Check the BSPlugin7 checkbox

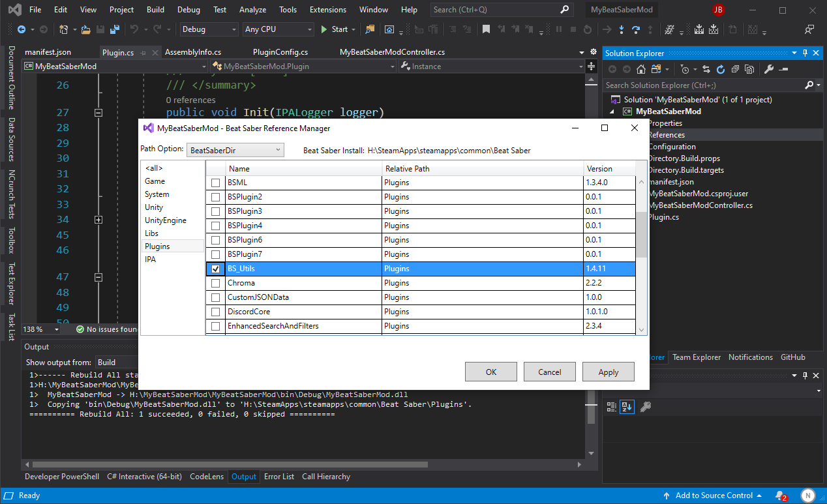click(215, 254)
